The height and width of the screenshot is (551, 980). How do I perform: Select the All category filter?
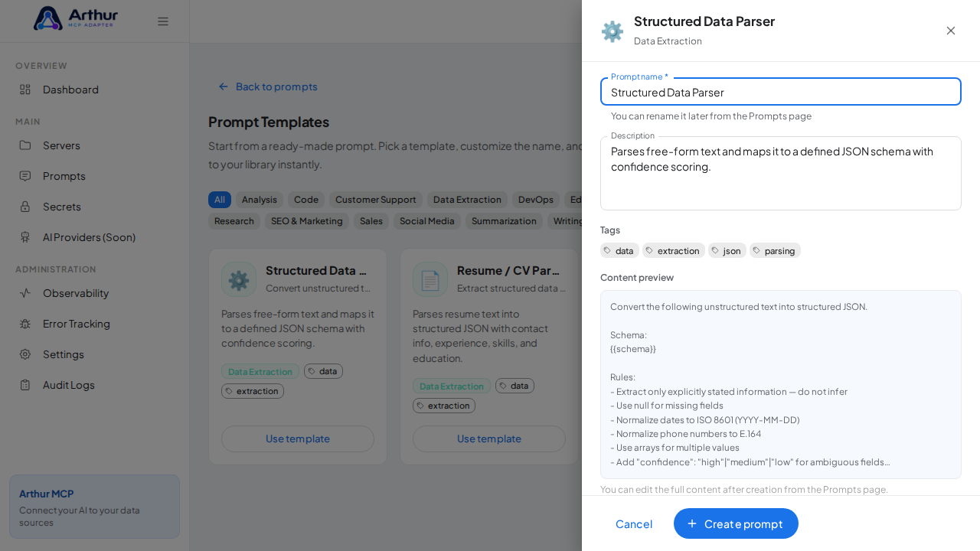[220, 200]
